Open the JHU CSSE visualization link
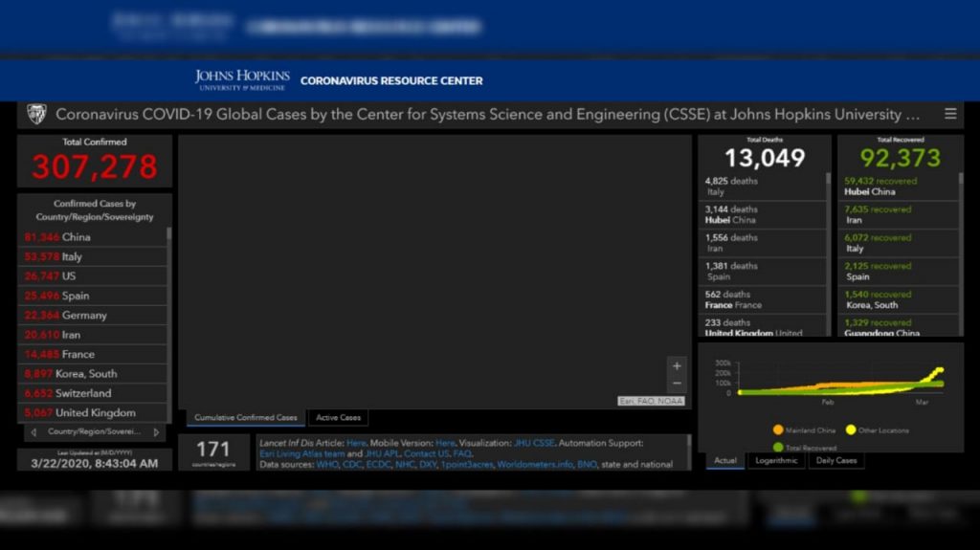 point(534,443)
